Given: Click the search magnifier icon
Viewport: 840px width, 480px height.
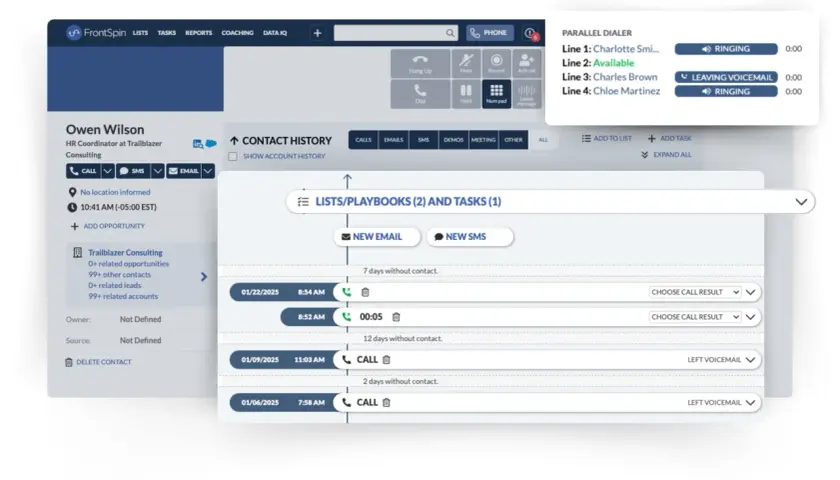Looking at the screenshot, I should click(450, 33).
